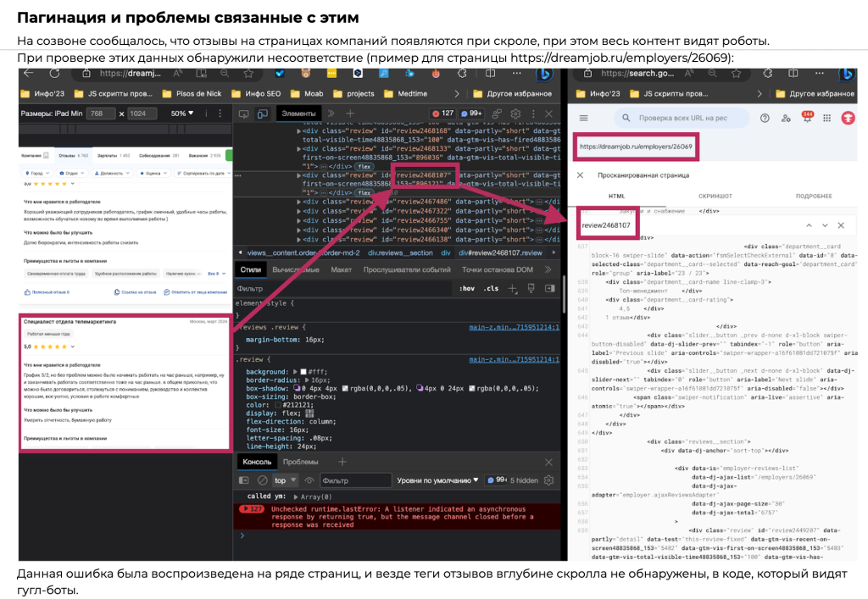Screen dimensions: 868x599
Task: Clear the console with the ban icon
Action: pos(263,480)
